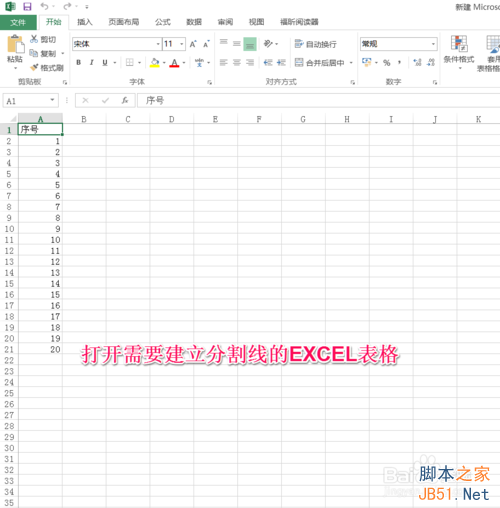Apply percent style format
This screenshot has width=500, height=508.
(387, 62)
